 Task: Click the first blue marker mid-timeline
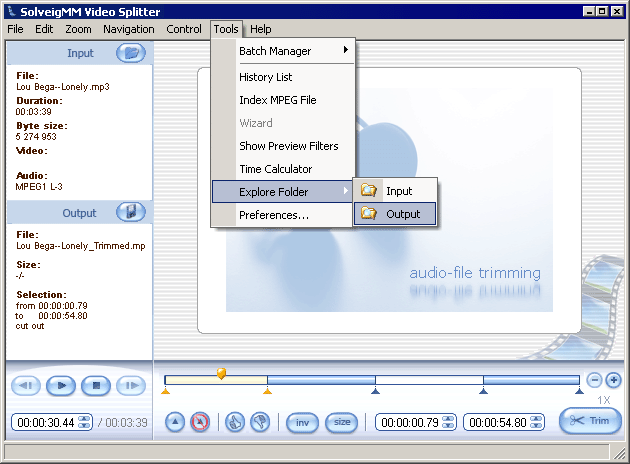click(375, 390)
